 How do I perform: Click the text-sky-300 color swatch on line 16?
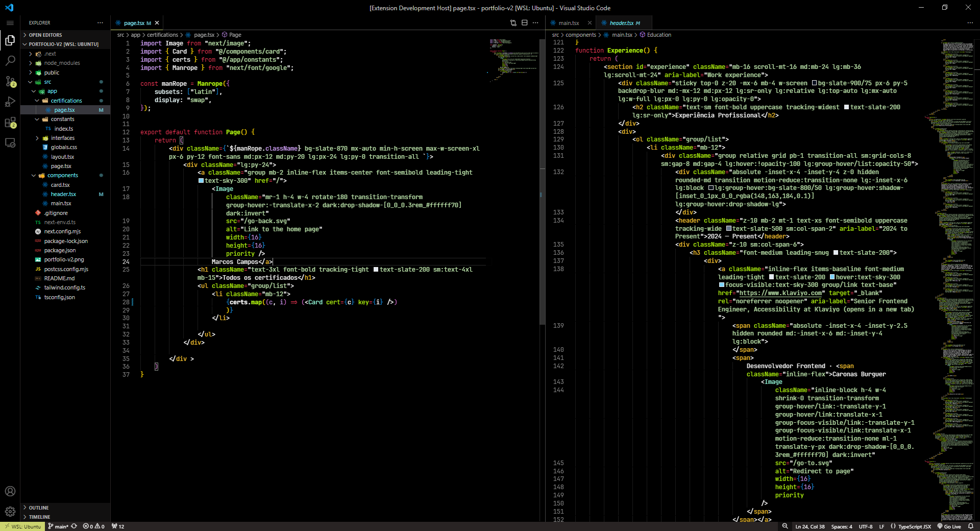coord(201,181)
